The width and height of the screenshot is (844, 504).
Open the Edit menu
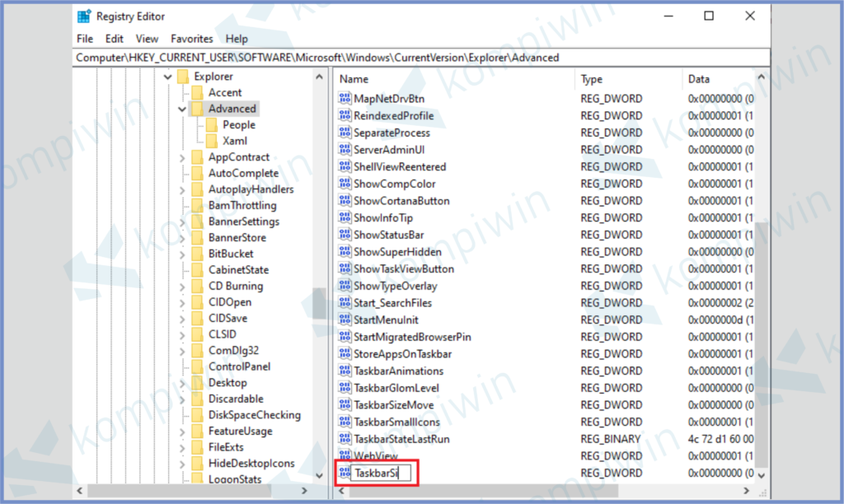pyautogui.click(x=115, y=39)
